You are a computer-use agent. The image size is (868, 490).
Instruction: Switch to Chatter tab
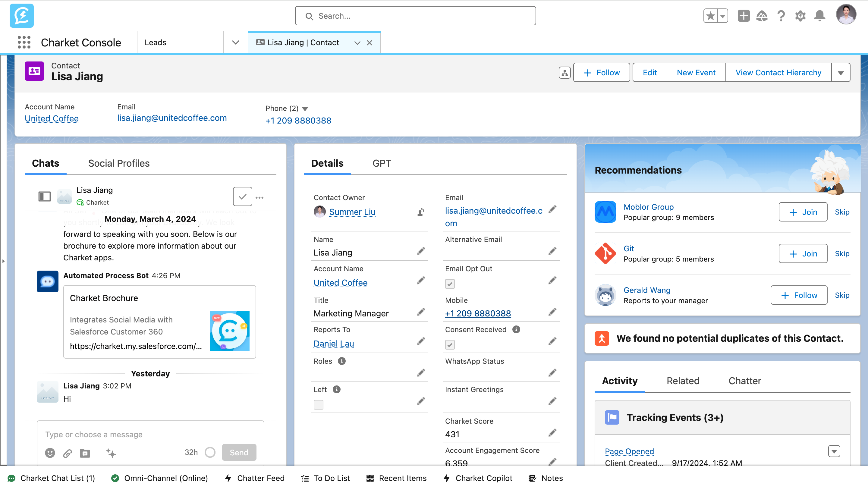tap(745, 381)
